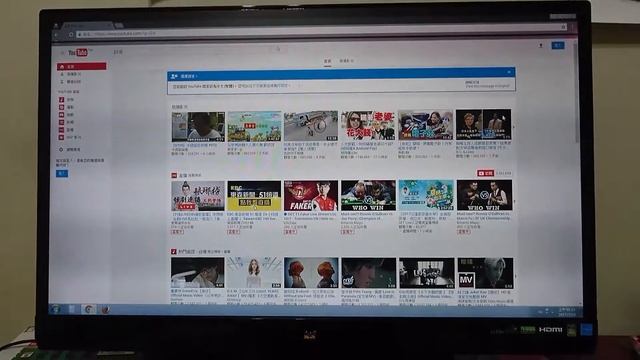Open the Live section heading link
The height and width of the screenshot is (360, 640).
[x=183, y=175]
